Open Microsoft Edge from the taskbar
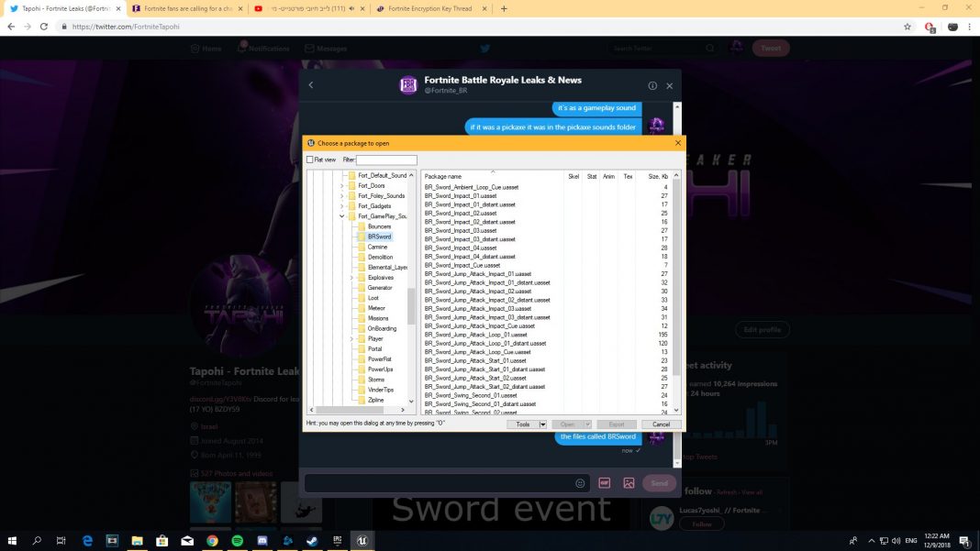Screen dimensions: 980x551 pos(87,541)
